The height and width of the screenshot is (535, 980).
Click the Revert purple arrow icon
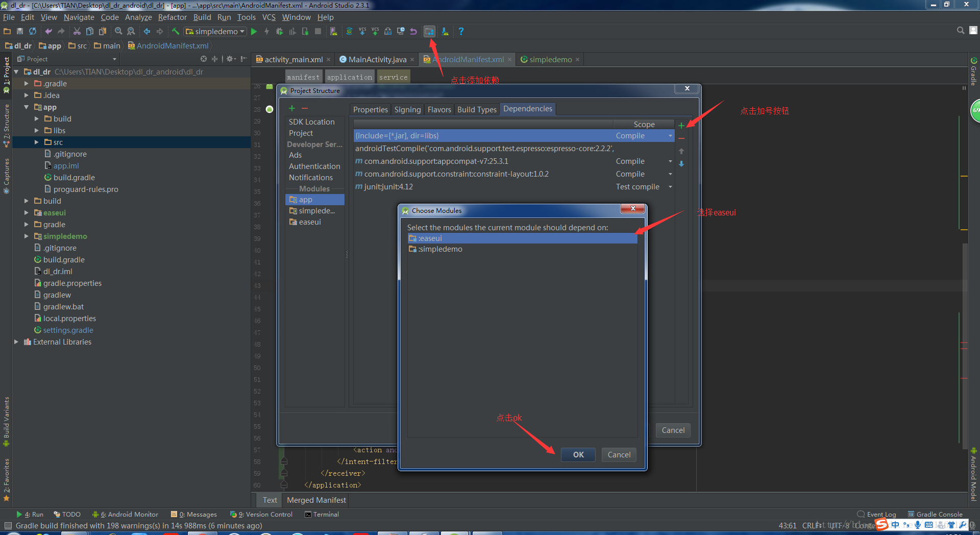(413, 31)
